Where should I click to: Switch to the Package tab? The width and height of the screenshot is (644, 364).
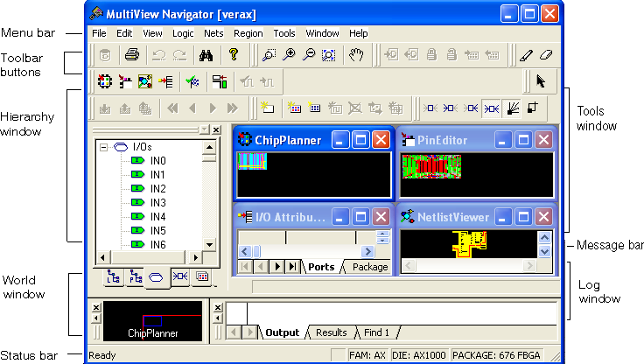370,267
